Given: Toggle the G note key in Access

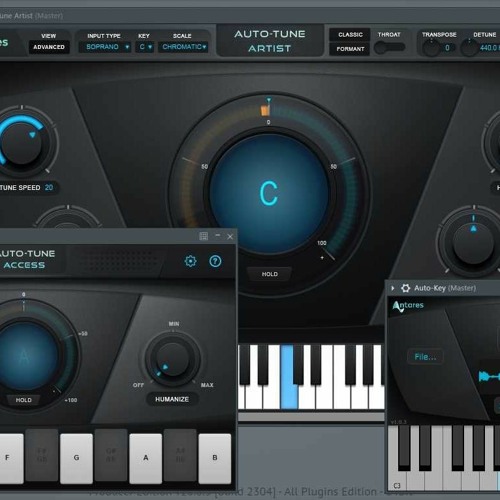Looking at the screenshot, I should coord(76,458).
